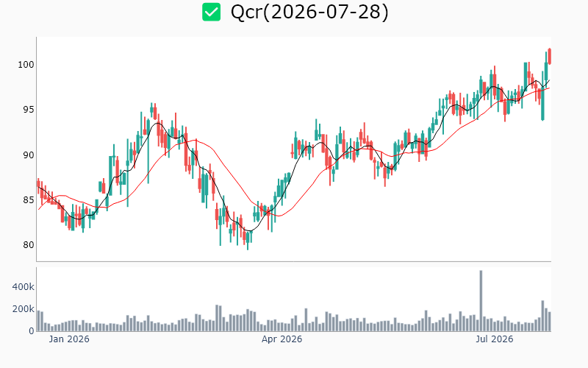This screenshot has width=588, height=368.
Task: Click the Apr 2026 date label
Action: (x=282, y=339)
